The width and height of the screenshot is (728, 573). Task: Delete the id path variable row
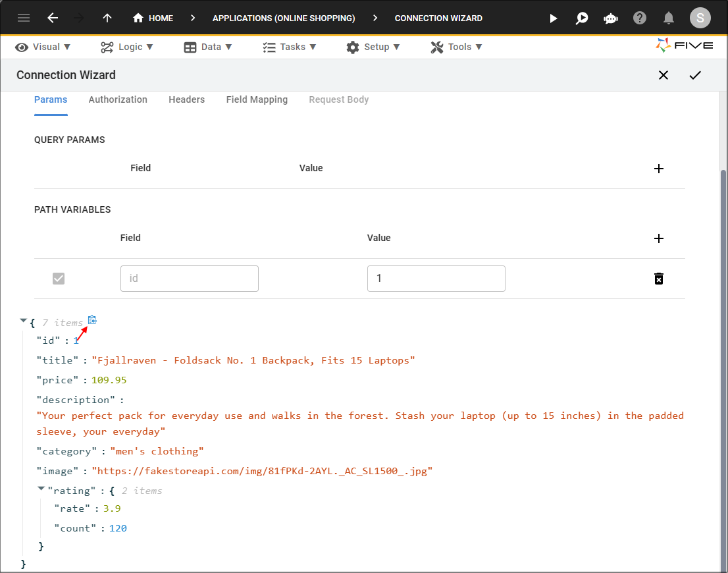[659, 279]
